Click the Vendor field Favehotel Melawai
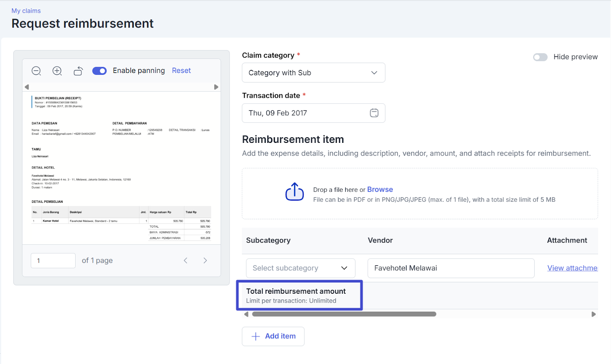The height and width of the screenshot is (364, 611). point(451,268)
